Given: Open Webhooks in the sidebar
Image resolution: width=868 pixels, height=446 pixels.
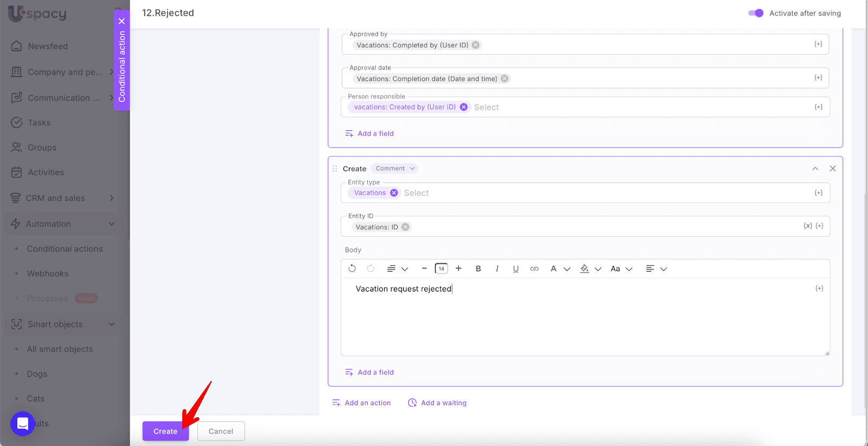Looking at the screenshot, I should (x=48, y=274).
